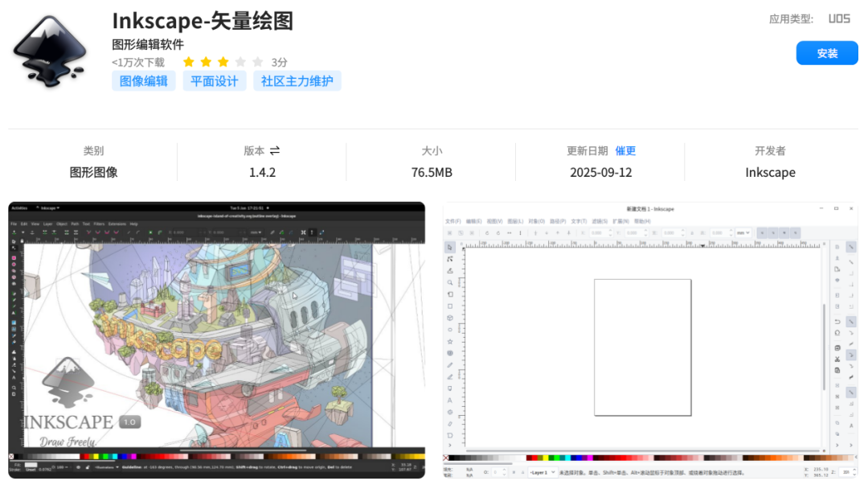
Task: Open the 图像编辑 tag
Action: [x=144, y=81]
